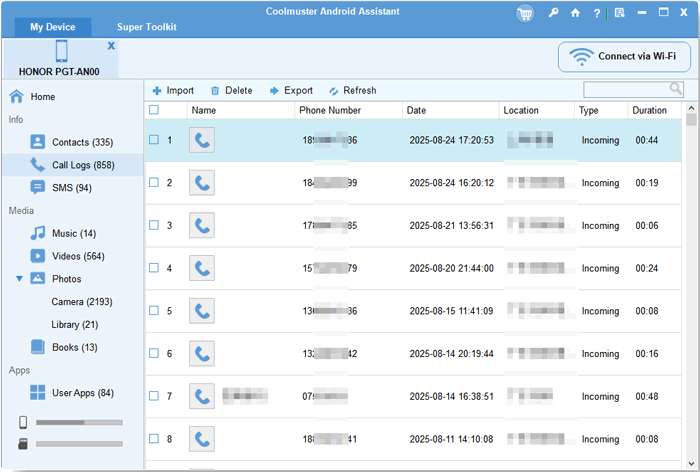Open the shopping cart icon
The width and height of the screenshot is (700, 472).
(525, 14)
